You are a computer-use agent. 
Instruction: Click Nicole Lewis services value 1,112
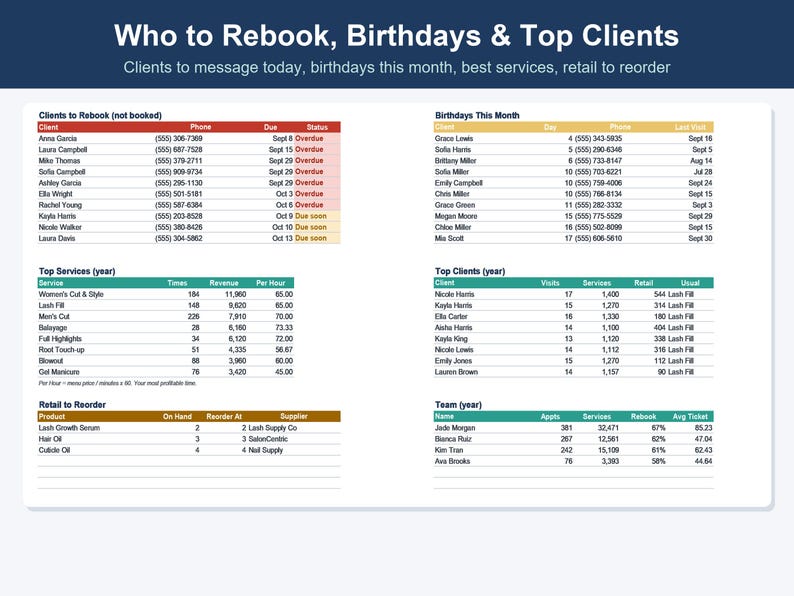(x=610, y=350)
